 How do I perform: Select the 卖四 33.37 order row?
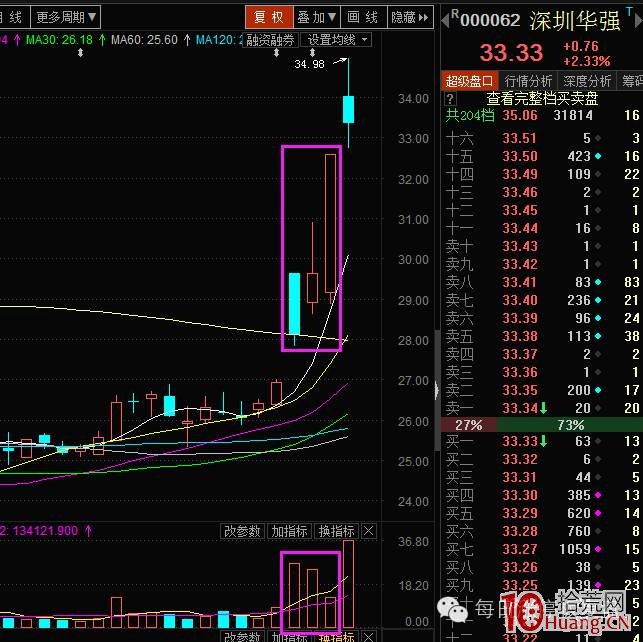[x=542, y=354]
